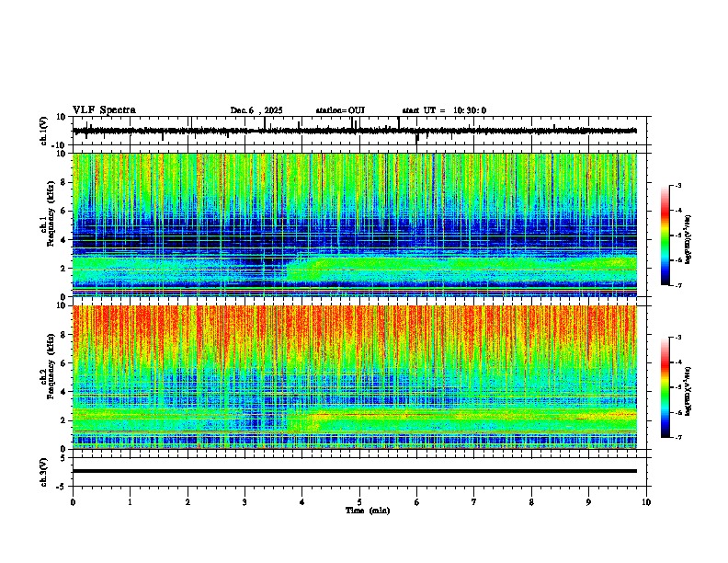Click the ch.2 spectrogram panel
Screen dimensions: 728x563
[355, 377]
